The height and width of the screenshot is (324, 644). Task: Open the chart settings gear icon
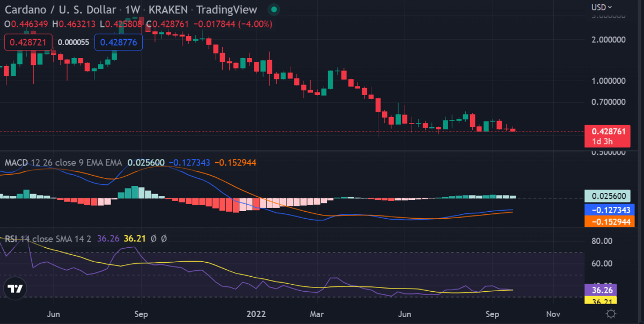tap(610, 313)
